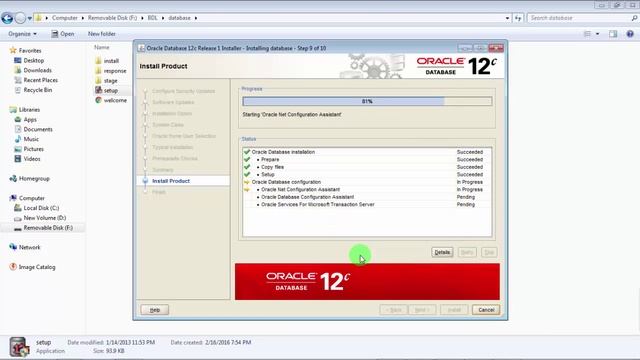Click the Prepare status row
Screen dimensions: 640x360
click(367, 160)
